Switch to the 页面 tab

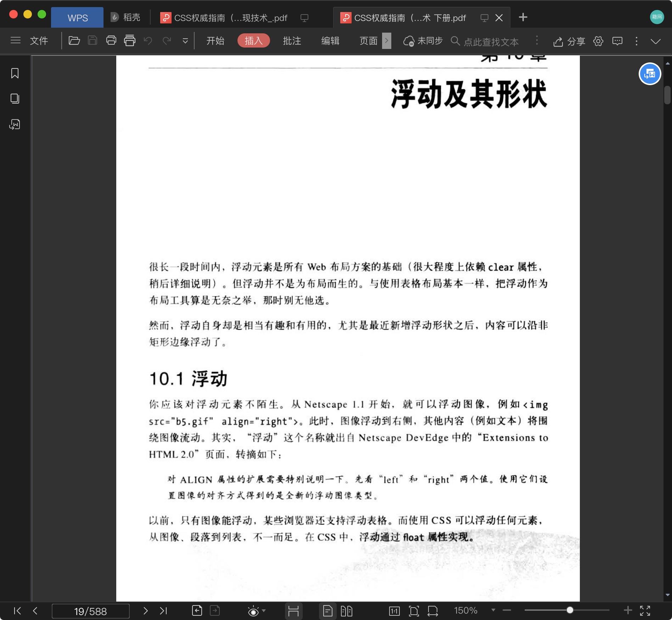[369, 40]
